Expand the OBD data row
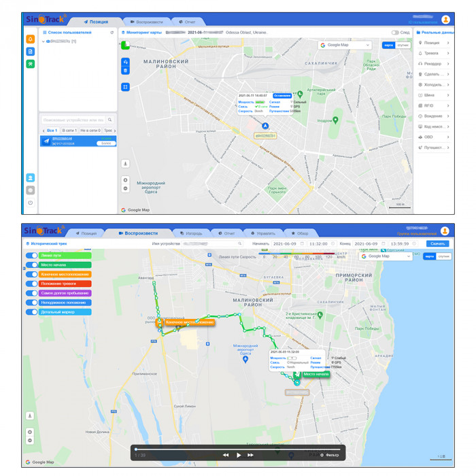This screenshot has height=476, width=476. [434, 137]
